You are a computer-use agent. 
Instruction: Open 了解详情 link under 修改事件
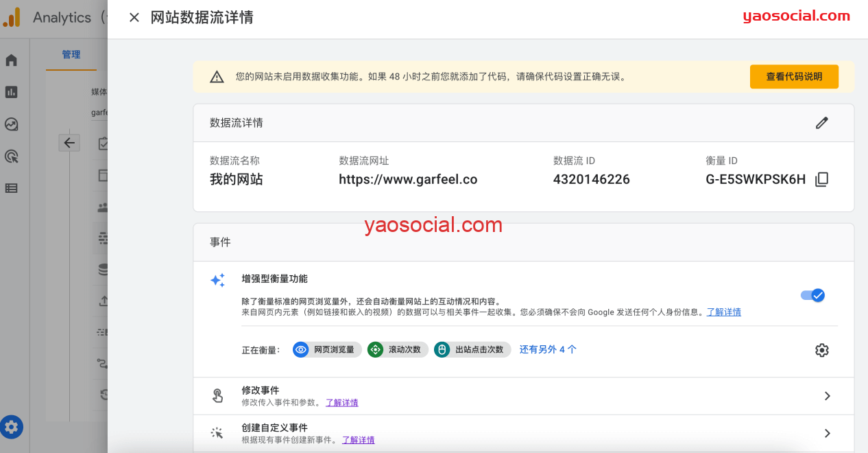[x=341, y=403]
